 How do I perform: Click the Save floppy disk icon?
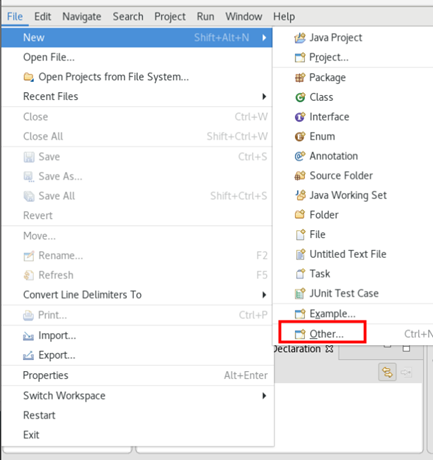[29, 157]
